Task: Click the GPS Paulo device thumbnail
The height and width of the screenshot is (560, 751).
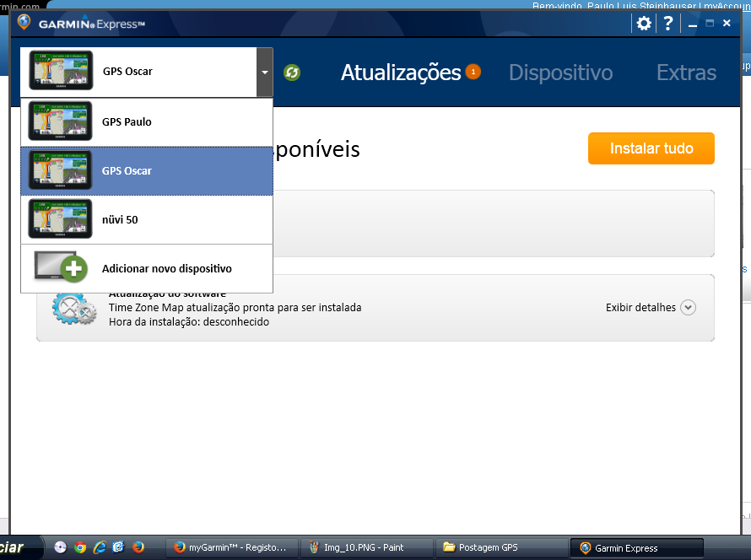Action: point(61,121)
